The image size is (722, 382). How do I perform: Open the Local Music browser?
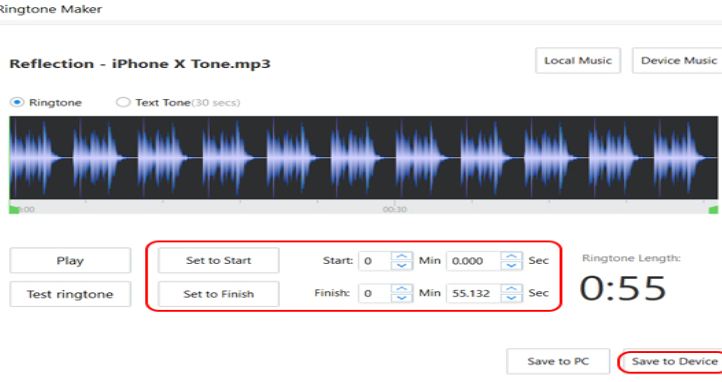point(578,61)
